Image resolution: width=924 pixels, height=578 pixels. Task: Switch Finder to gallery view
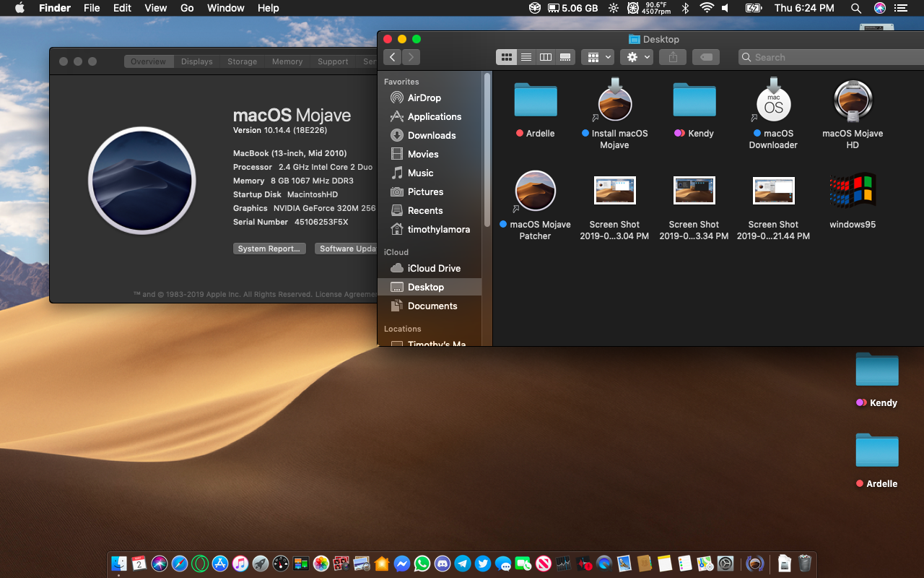(565, 57)
